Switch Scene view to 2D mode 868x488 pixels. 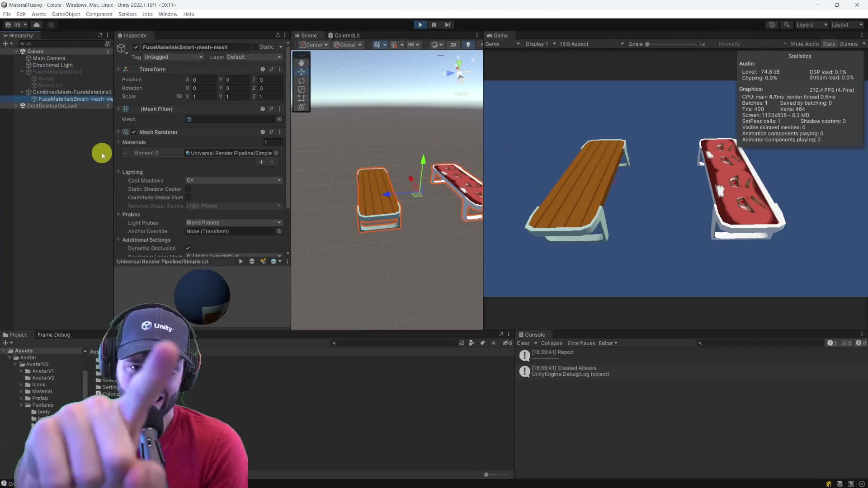point(453,44)
